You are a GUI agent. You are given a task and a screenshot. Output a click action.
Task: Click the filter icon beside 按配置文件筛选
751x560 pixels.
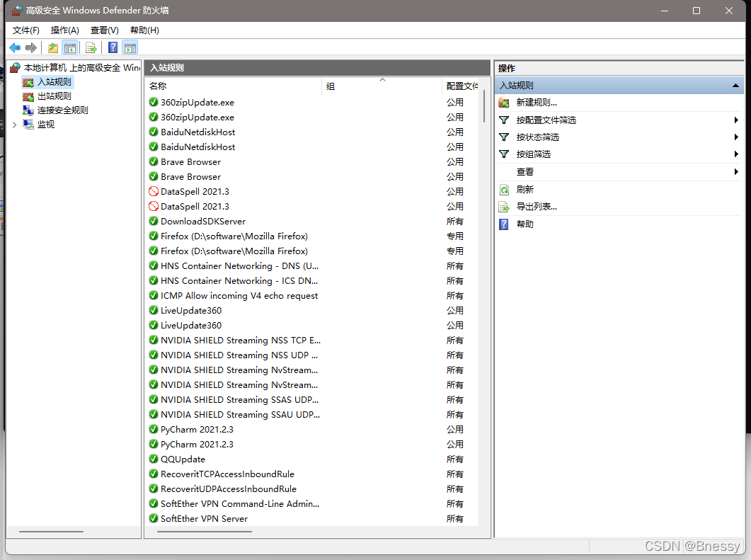[x=504, y=120]
